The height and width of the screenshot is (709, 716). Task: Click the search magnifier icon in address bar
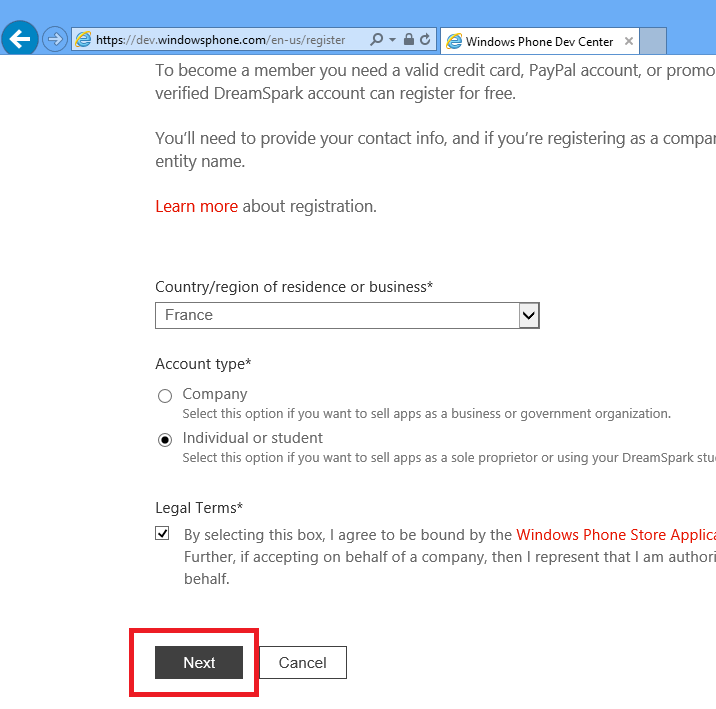pyautogui.click(x=376, y=40)
